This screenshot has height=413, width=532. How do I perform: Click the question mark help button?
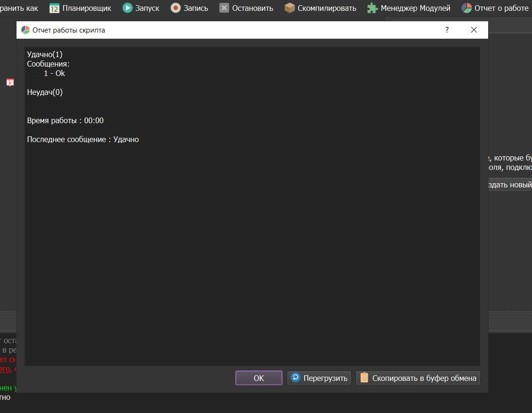click(x=447, y=30)
